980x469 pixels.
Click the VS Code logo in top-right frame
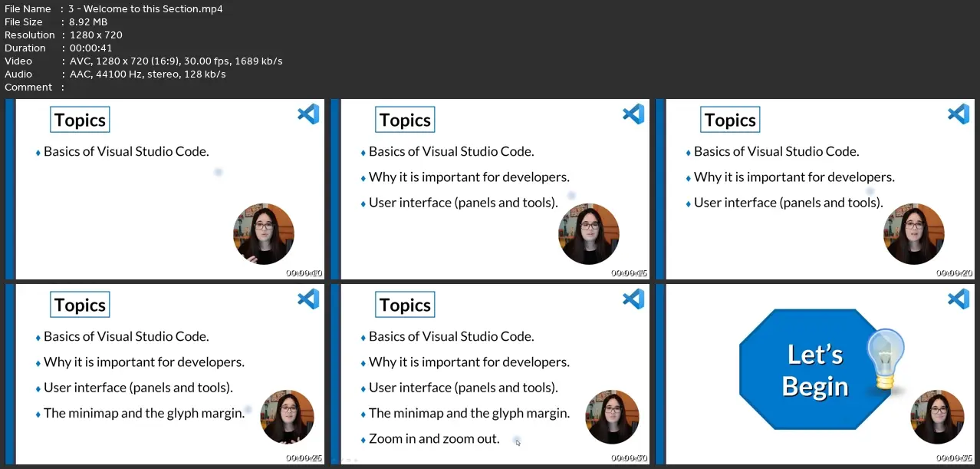click(958, 114)
